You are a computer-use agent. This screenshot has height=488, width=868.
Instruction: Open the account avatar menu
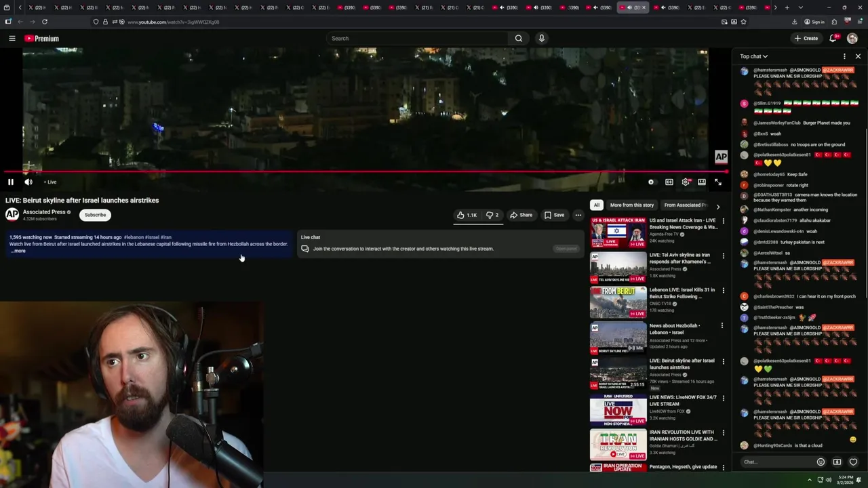point(852,38)
